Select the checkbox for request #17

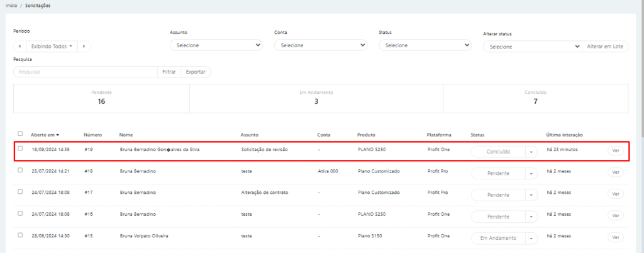click(20, 191)
